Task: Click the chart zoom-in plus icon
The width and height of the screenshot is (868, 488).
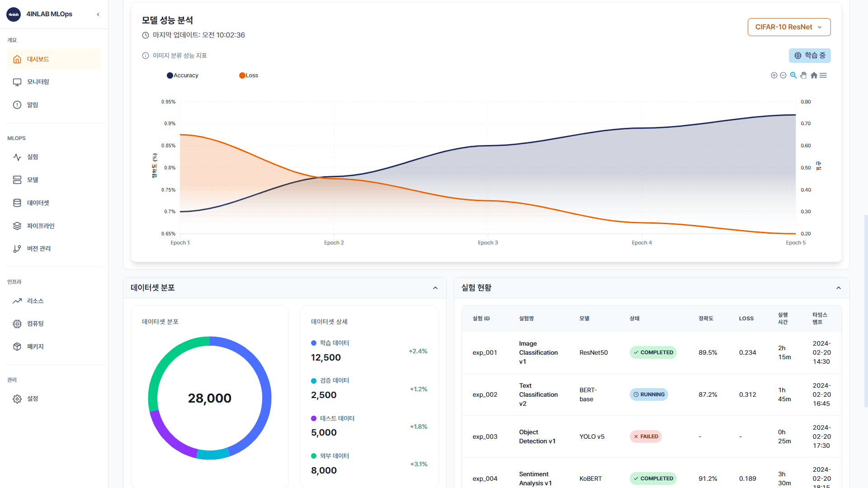Action: [774, 75]
